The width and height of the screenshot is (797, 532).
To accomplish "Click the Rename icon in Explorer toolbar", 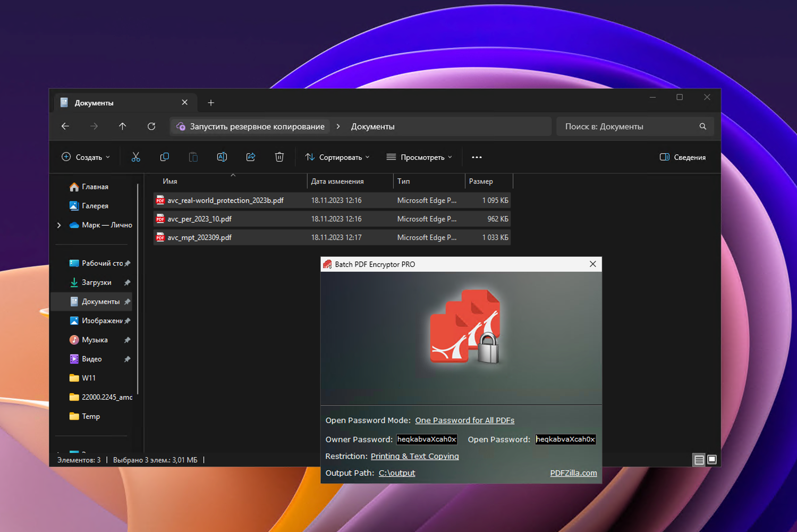I will pos(222,157).
